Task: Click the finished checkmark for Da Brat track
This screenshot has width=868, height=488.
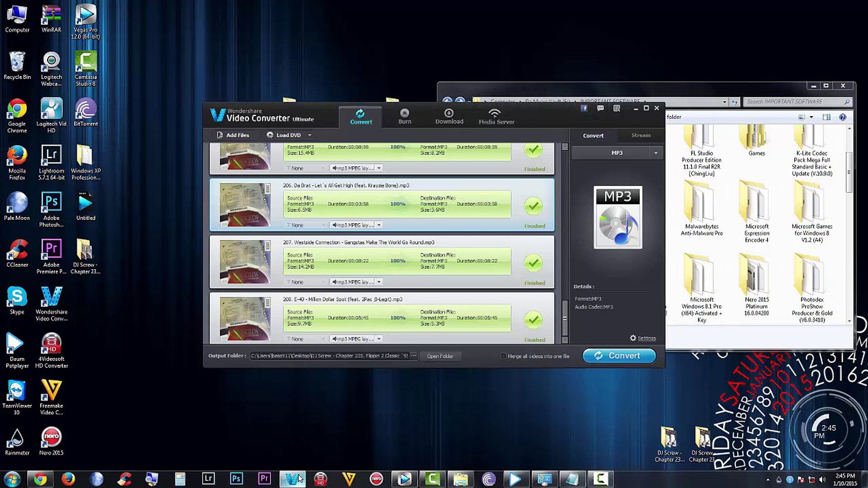Action: (x=533, y=206)
